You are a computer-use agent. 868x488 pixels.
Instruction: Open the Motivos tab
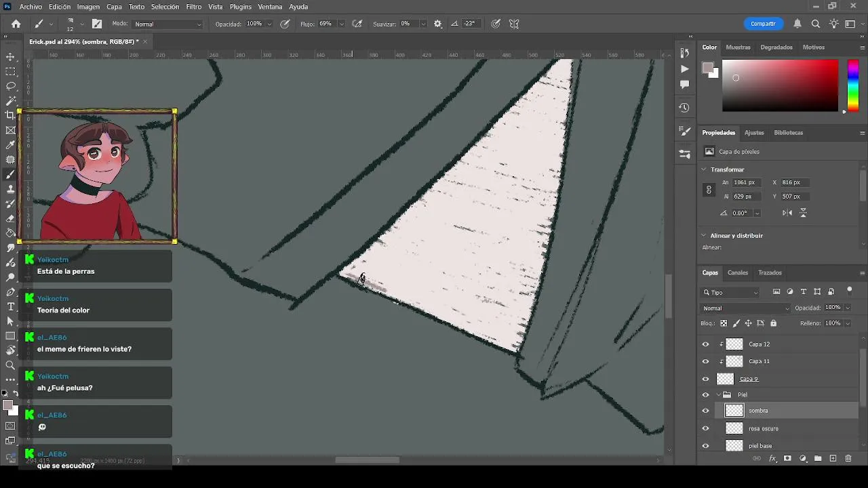(x=814, y=47)
